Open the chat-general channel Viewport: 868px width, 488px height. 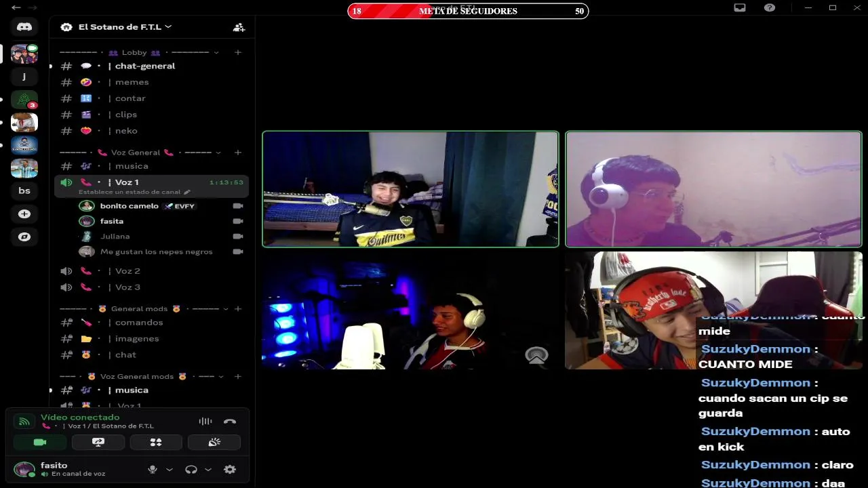coord(151,66)
